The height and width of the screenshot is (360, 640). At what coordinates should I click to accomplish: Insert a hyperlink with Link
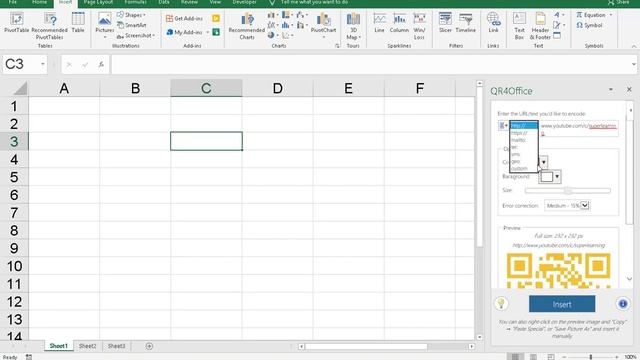493,23
